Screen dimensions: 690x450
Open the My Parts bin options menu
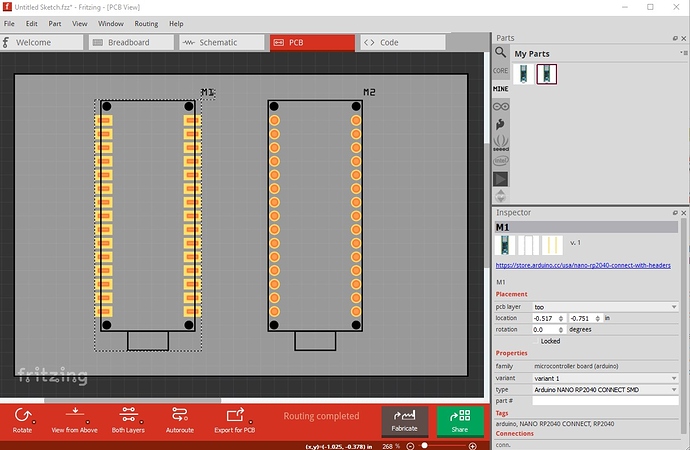click(x=684, y=53)
